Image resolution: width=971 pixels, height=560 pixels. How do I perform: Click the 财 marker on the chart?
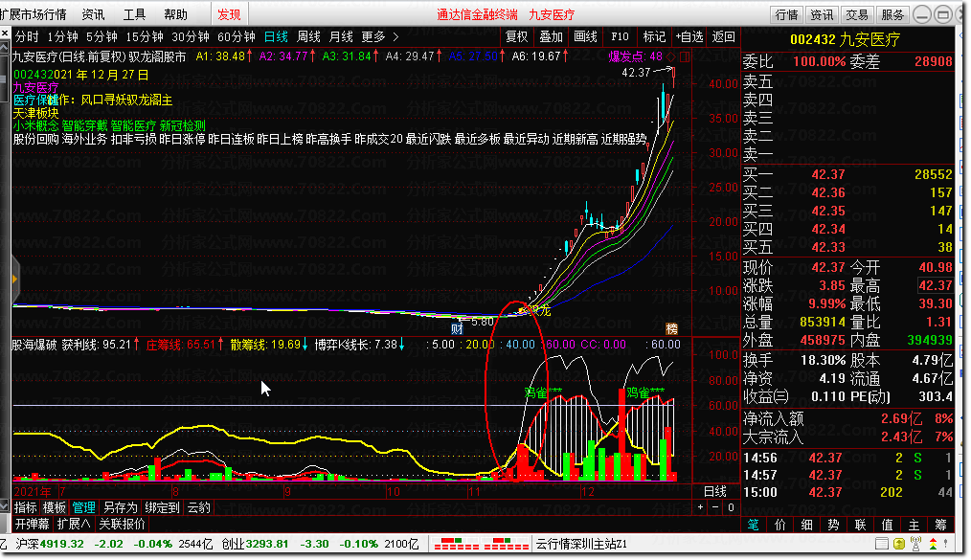pos(457,328)
